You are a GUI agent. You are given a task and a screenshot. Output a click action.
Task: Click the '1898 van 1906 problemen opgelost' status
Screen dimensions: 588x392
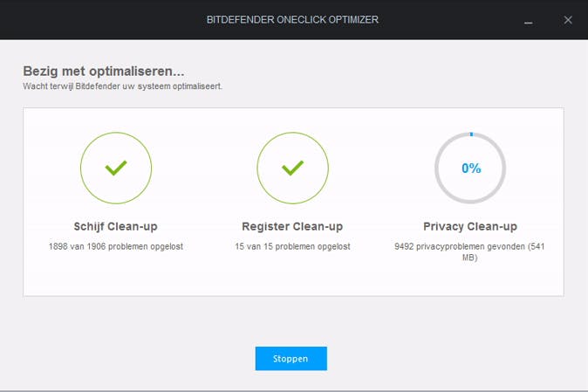116,247
